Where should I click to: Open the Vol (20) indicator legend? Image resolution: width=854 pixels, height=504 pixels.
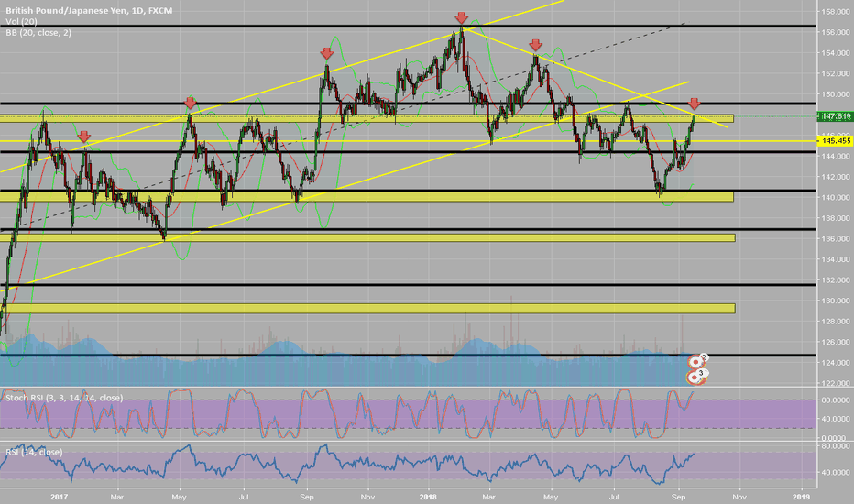pyautogui.click(x=22, y=21)
